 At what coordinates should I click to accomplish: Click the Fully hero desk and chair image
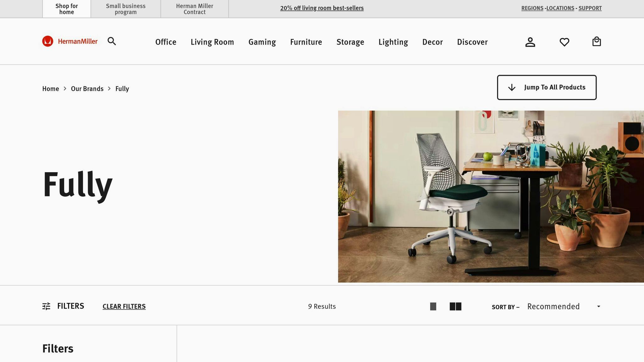pos(491,196)
